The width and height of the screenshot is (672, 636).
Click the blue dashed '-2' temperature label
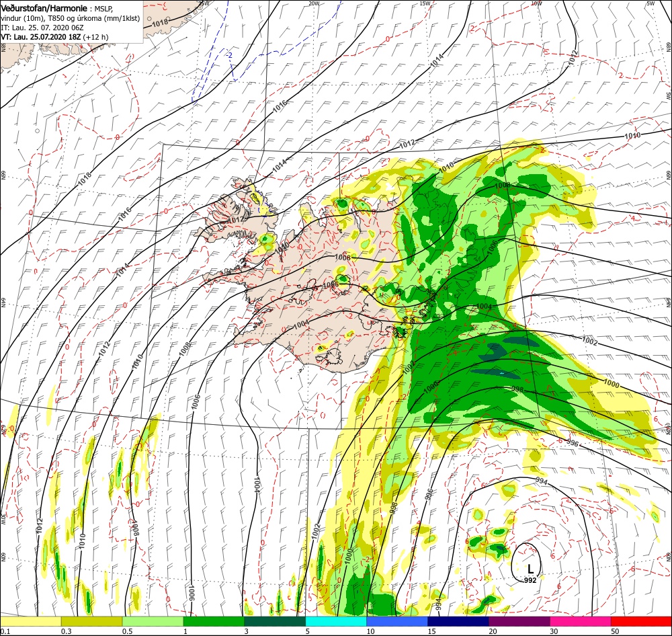pos(229,55)
